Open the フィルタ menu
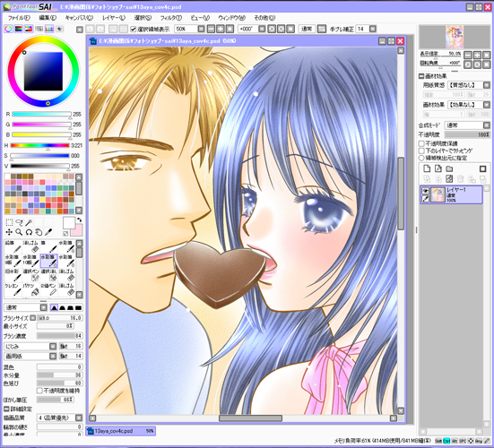 tap(170, 18)
